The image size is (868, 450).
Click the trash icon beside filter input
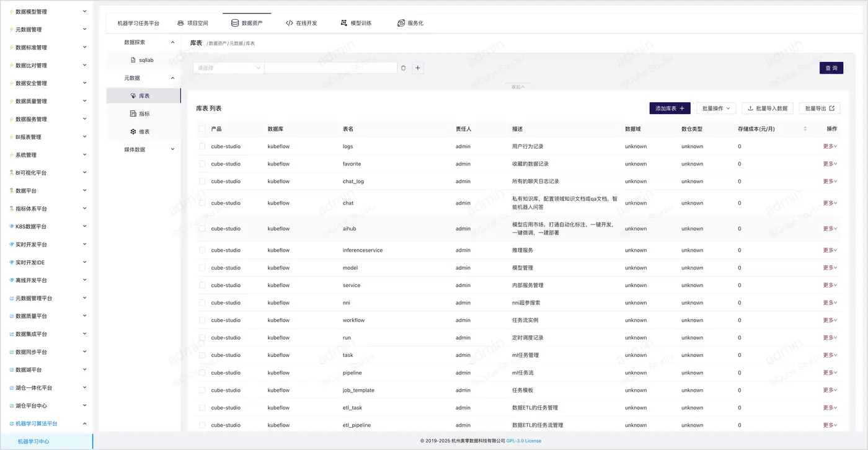click(x=403, y=68)
